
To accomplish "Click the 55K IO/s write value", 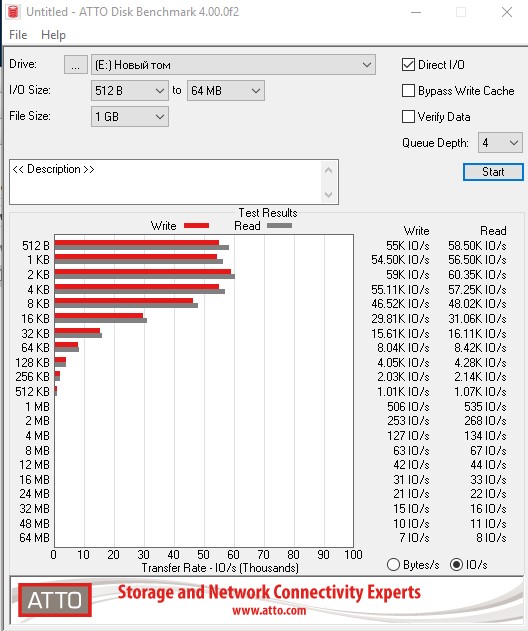I will pyautogui.click(x=407, y=245).
